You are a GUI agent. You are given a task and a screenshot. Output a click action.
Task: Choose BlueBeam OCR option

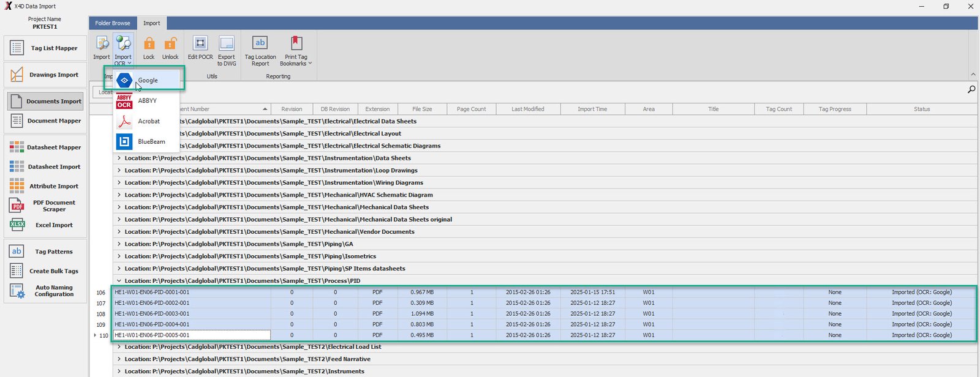point(151,141)
